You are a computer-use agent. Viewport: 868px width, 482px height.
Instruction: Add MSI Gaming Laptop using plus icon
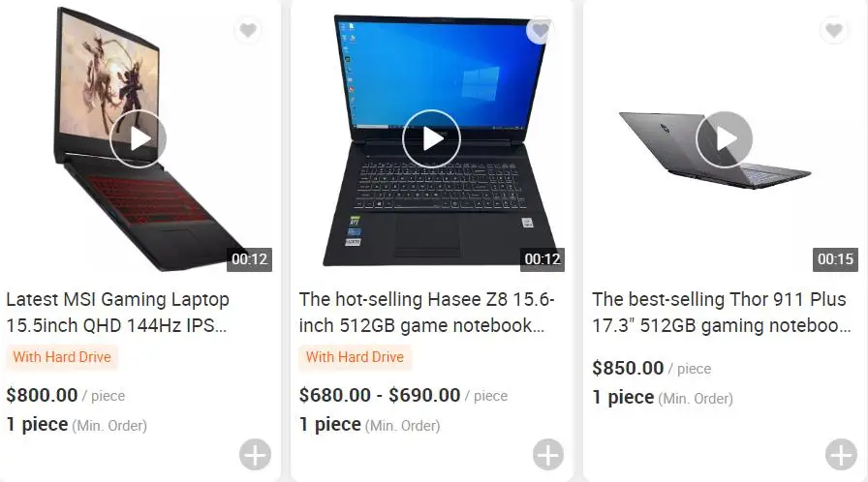pyautogui.click(x=255, y=454)
